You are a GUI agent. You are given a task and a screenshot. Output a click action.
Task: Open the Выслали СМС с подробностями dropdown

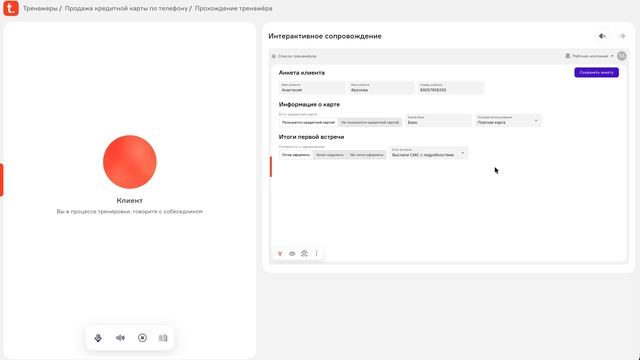tap(428, 153)
